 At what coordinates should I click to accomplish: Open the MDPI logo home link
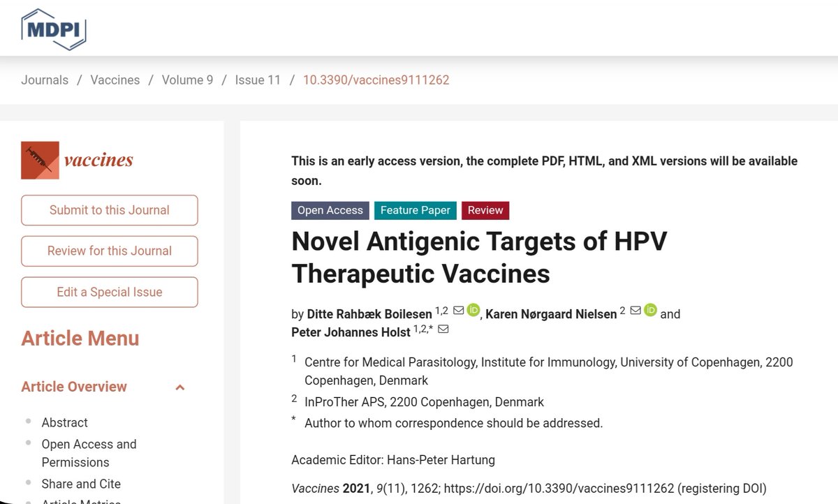coord(54,29)
